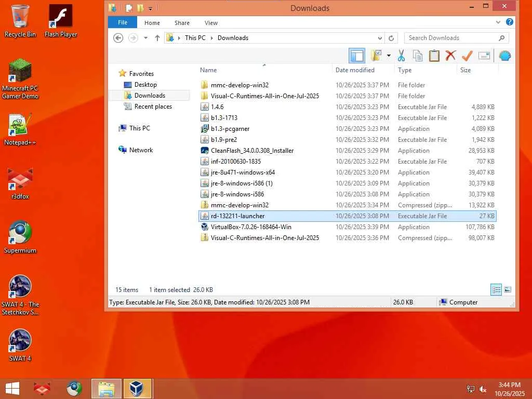Open the View ribbon tab
532x399 pixels.
coord(211,23)
